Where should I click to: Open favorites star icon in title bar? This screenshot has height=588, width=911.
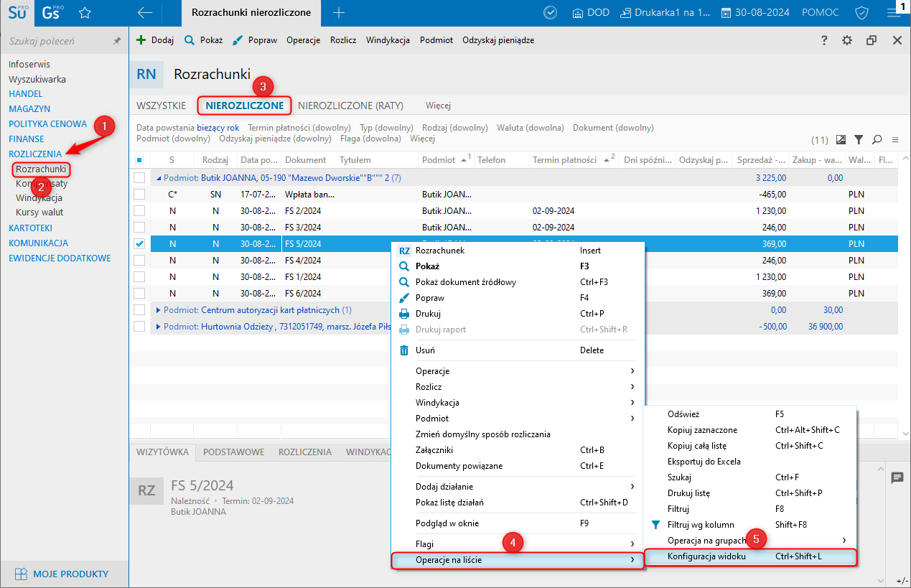tap(85, 12)
